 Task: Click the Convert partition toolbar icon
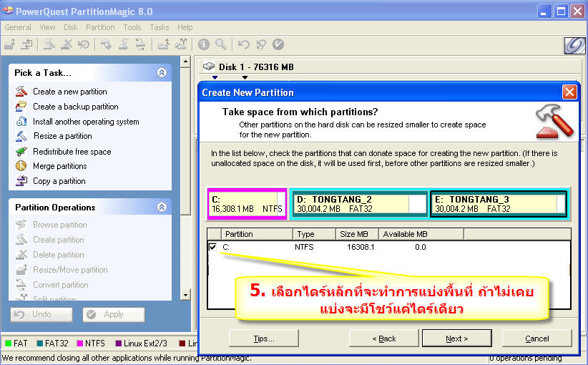140,44
